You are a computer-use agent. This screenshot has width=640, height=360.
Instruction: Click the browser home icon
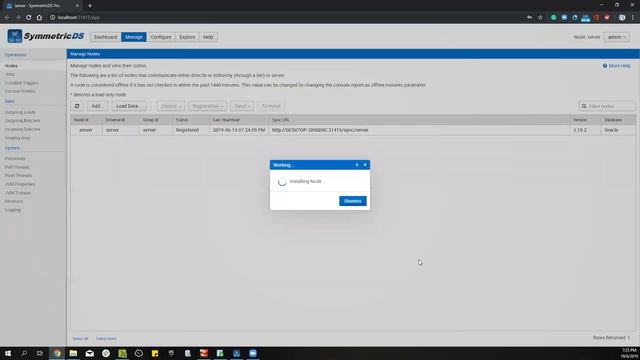tap(39, 18)
